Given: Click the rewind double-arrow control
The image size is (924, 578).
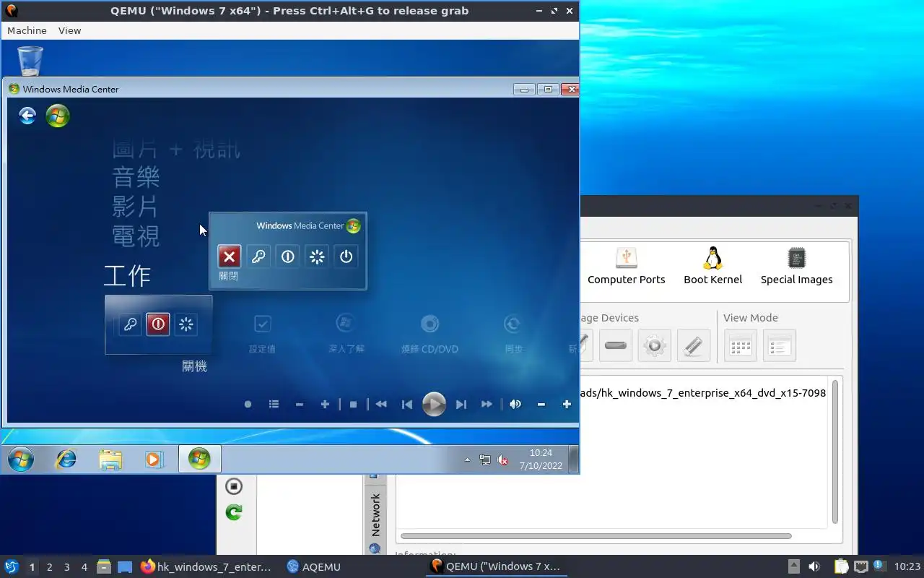Looking at the screenshot, I should (x=381, y=405).
